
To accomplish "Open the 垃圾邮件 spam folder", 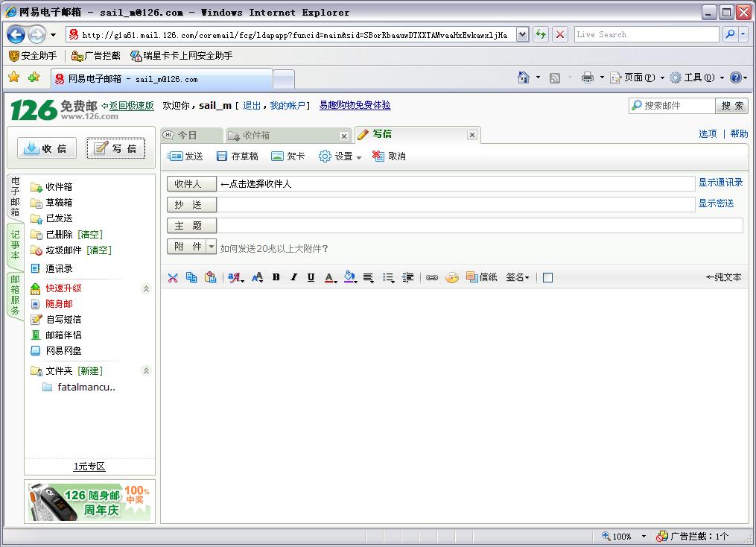I will (63, 250).
